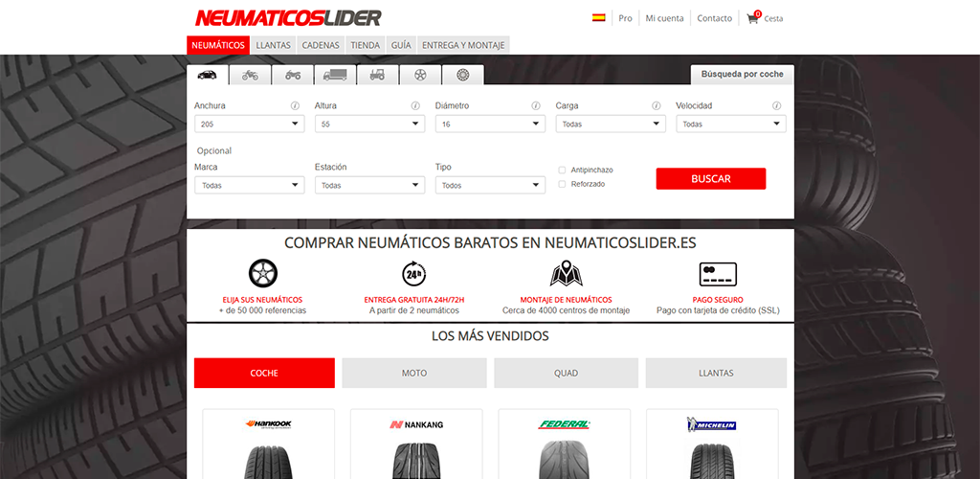Open the Pro link in header
The width and height of the screenshot is (980, 479).
click(x=625, y=18)
